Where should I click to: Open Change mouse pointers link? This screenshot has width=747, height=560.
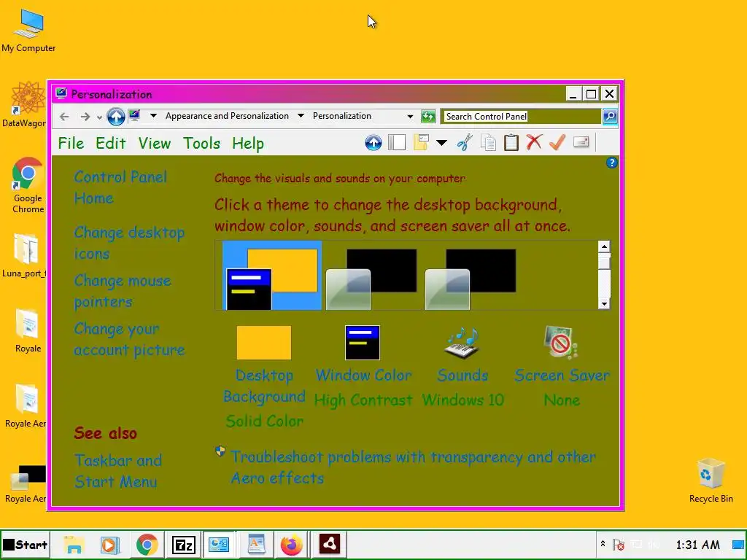[x=123, y=291]
